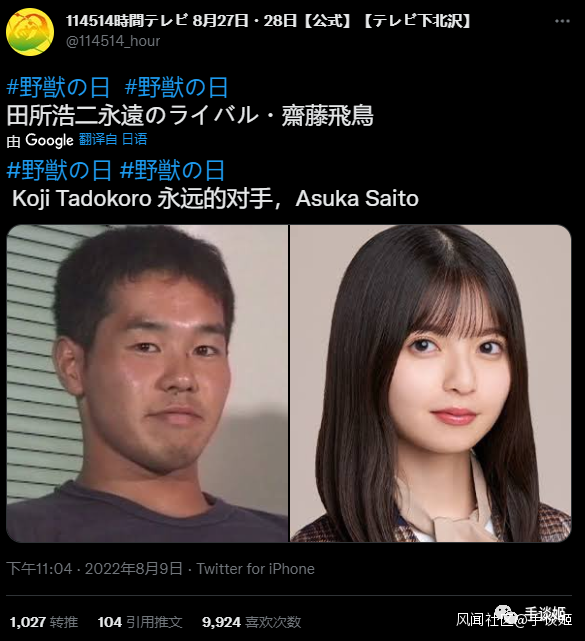Open the 114514_hour profile avatar
Image resolution: width=585 pixels, height=641 pixels.
pos(30,31)
